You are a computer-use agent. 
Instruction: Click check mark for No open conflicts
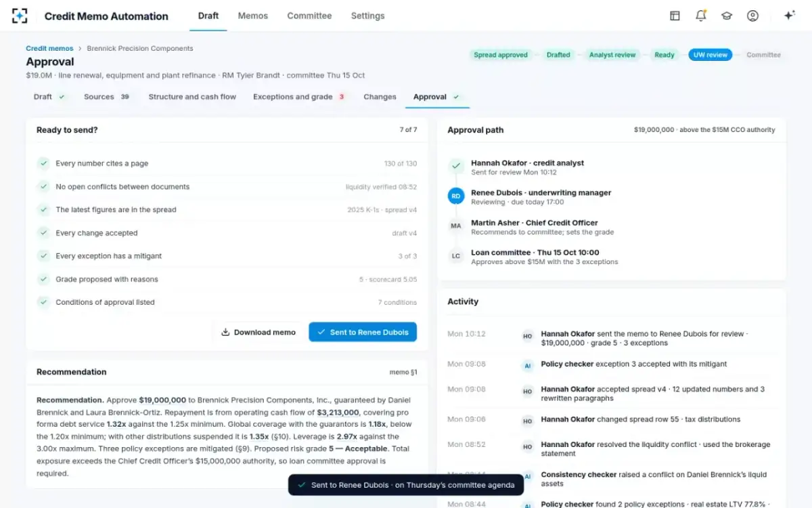coord(43,186)
